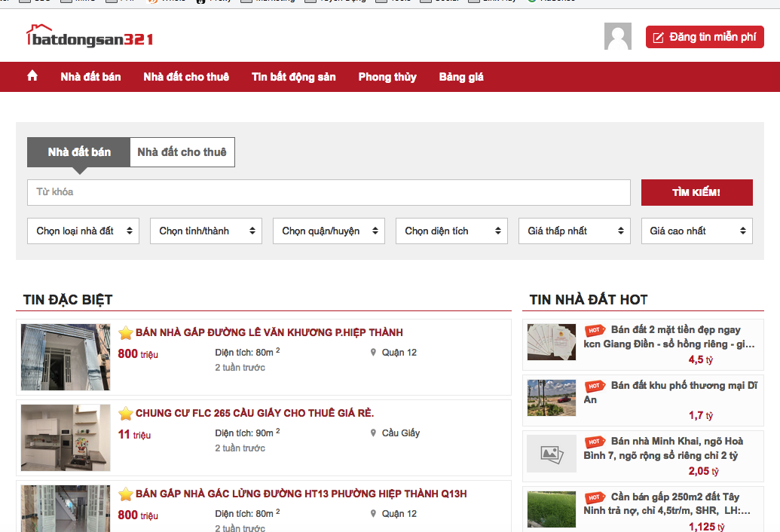The width and height of the screenshot is (780, 532).
Task: Click star icon on FLC 265 Cầu Giấy listing
Action: click(x=126, y=413)
